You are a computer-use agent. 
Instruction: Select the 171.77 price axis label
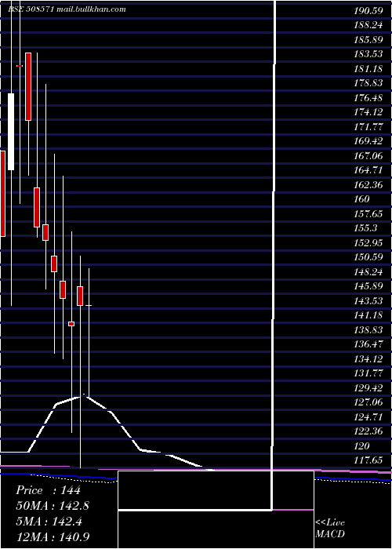[x=368, y=127]
